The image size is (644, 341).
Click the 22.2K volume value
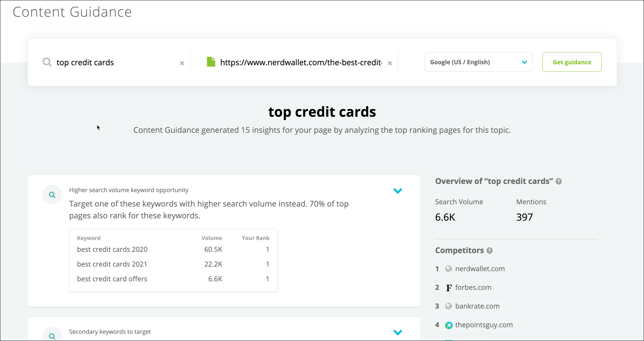pyautogui.click(x=213, y=264)
